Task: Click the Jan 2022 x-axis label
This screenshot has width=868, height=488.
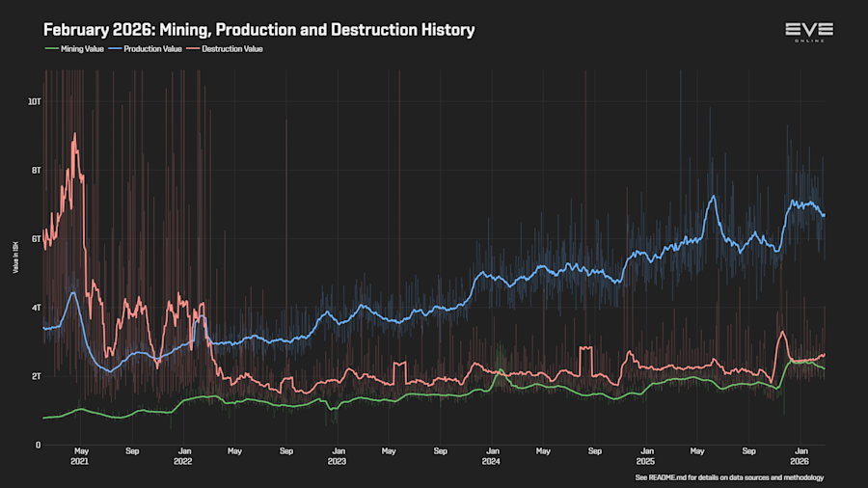Action: [x=184, y=456]
